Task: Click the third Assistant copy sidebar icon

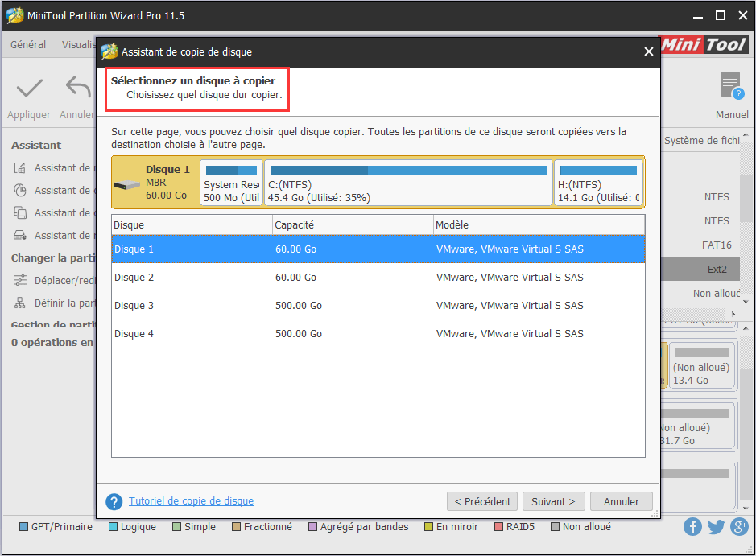Action: (x=20, y=212)
